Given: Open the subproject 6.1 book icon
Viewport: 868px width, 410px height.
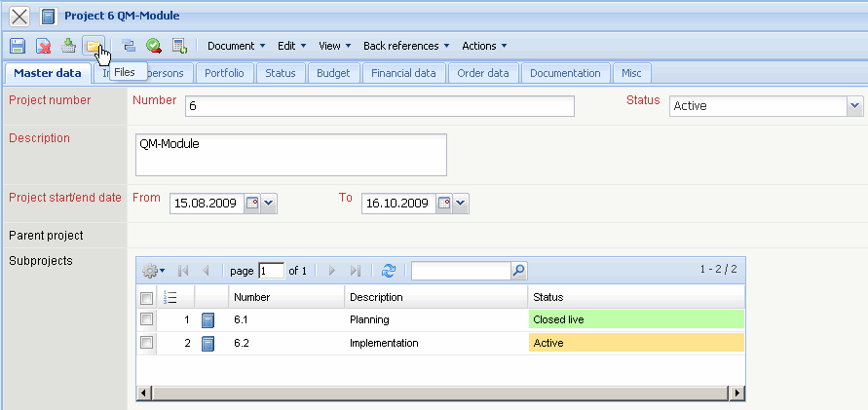Looking at the screenshot, I should click(208, 319).
